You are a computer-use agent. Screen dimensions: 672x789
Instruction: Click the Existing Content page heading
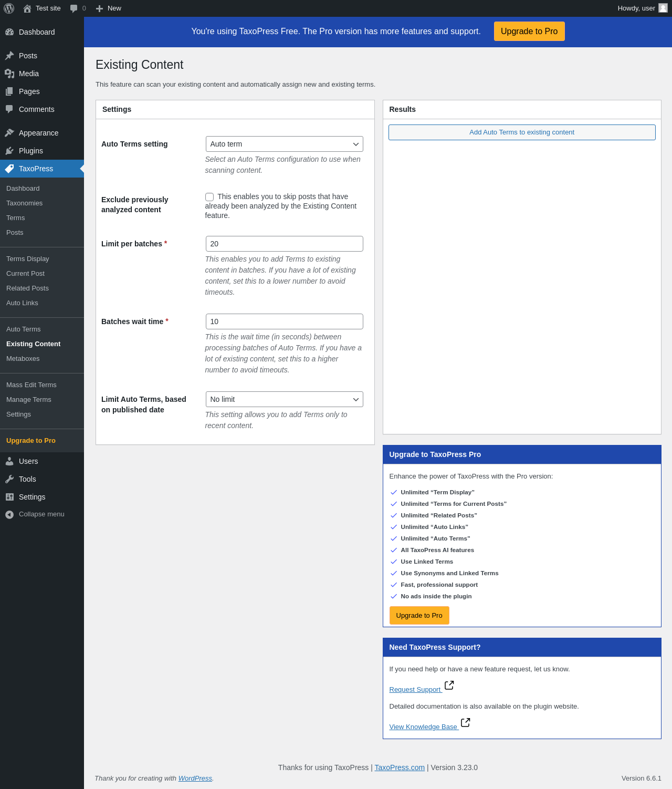click(x=140, y=65)
